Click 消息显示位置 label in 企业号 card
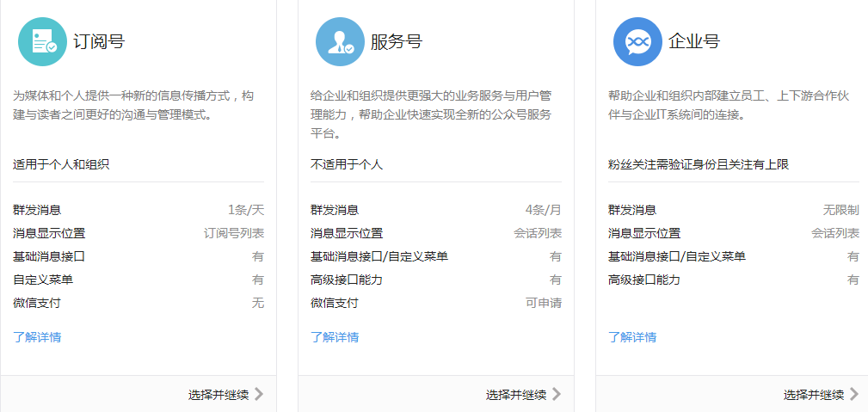This screenshot has height=412, width=868. 644,233
